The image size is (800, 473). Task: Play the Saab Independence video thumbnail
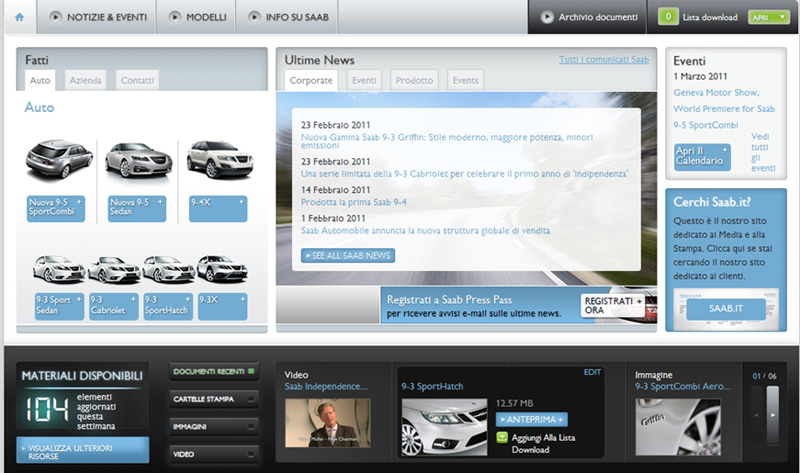[x=328, y=423]
